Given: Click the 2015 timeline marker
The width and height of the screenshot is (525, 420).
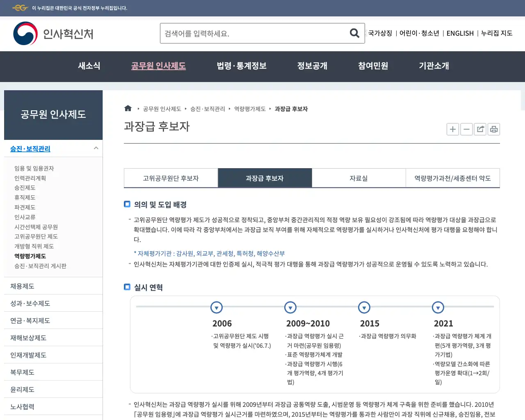Looking at the screenshot, I should 364,307.
